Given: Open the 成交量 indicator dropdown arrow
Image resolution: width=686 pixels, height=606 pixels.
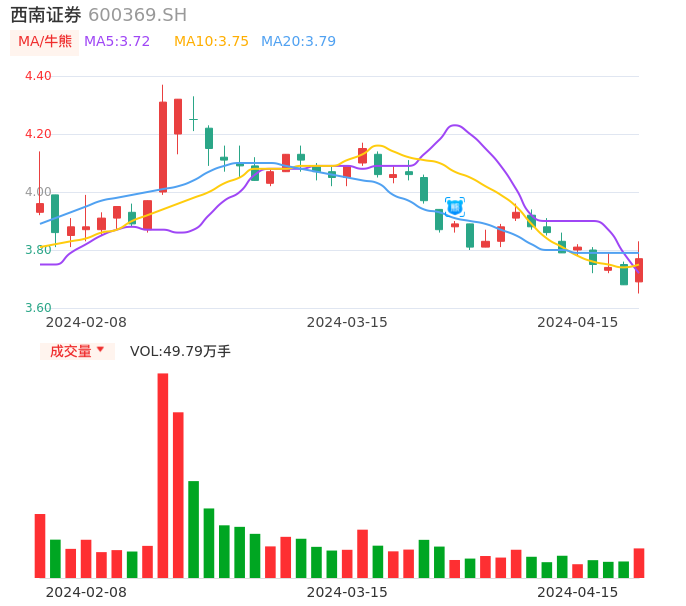Looking at the screenshot, I should coord(100,350).
